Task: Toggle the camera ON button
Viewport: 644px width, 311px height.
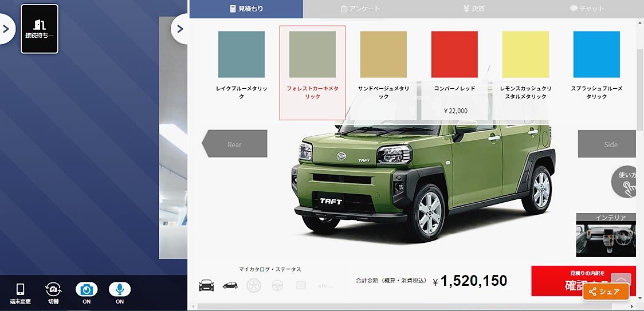Action: click(x=87, y=293)
